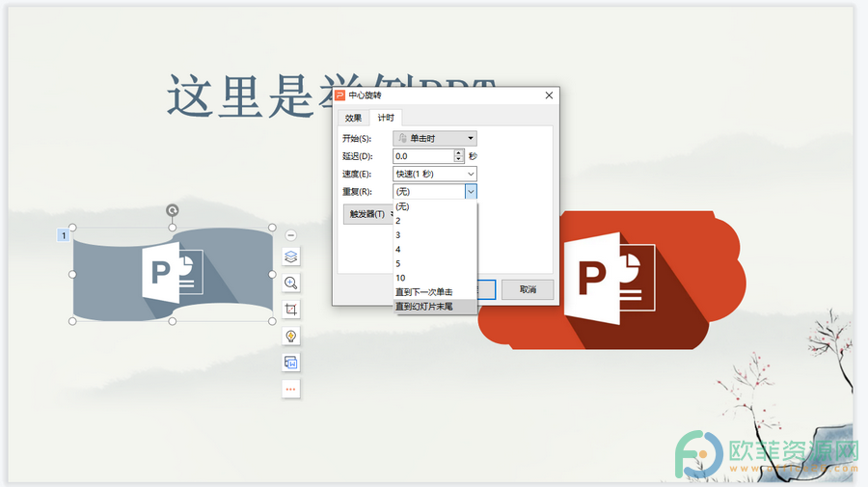Click the animation order tag 1
Viewport: 868px width, 487px height.
(64, 235)
